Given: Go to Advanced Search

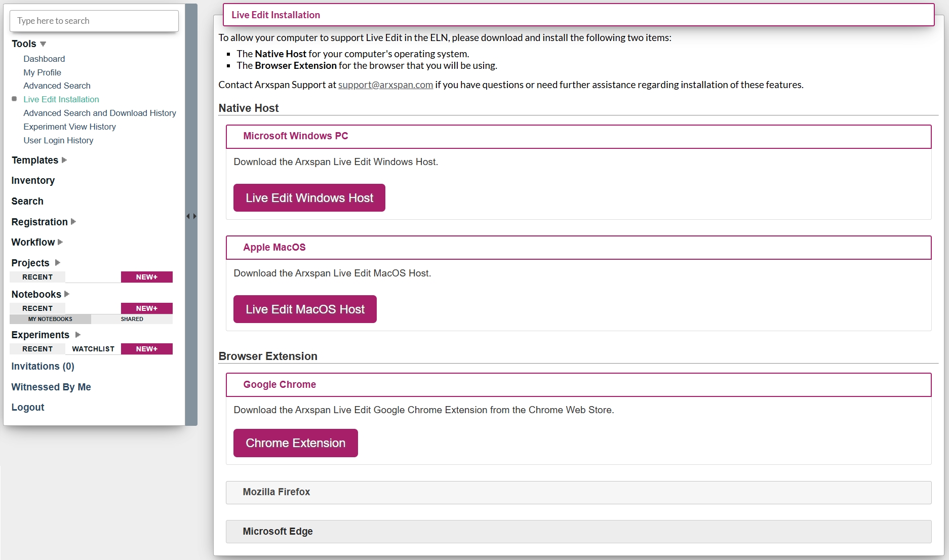Looking at the screenshot, I should coord(57,86).
